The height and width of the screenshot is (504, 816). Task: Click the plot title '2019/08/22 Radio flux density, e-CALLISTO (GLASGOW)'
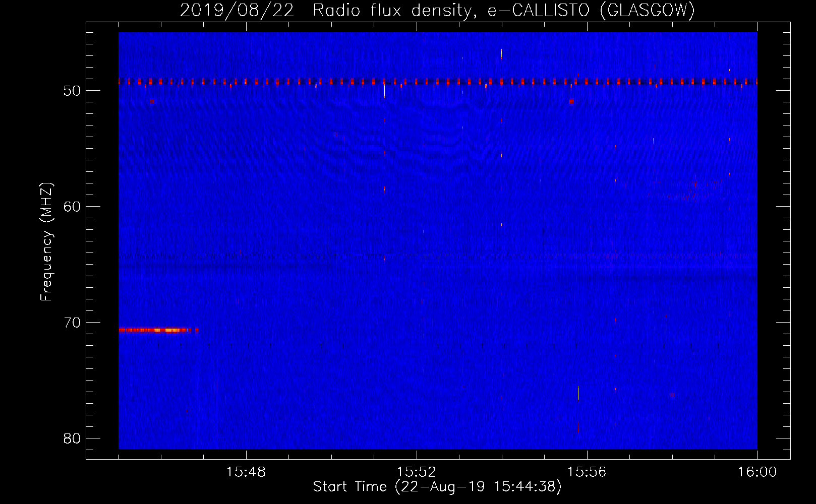(437, 11)
